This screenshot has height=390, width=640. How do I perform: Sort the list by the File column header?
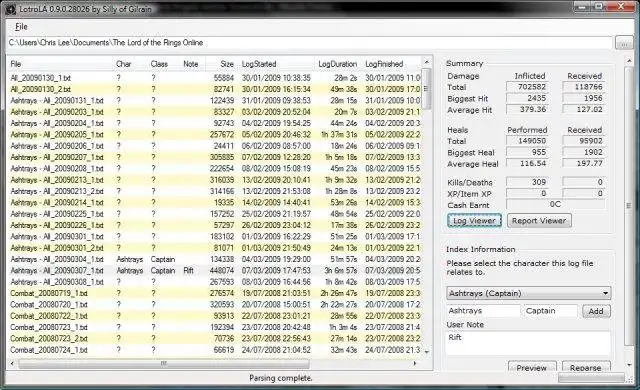(x=60, y=64)
